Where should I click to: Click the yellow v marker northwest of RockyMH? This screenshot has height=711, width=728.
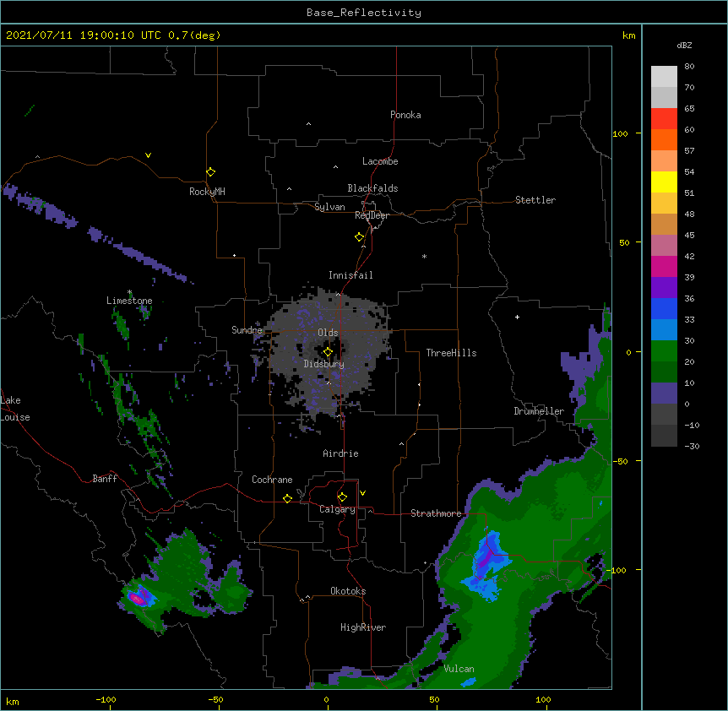click(x=148, y=155)
